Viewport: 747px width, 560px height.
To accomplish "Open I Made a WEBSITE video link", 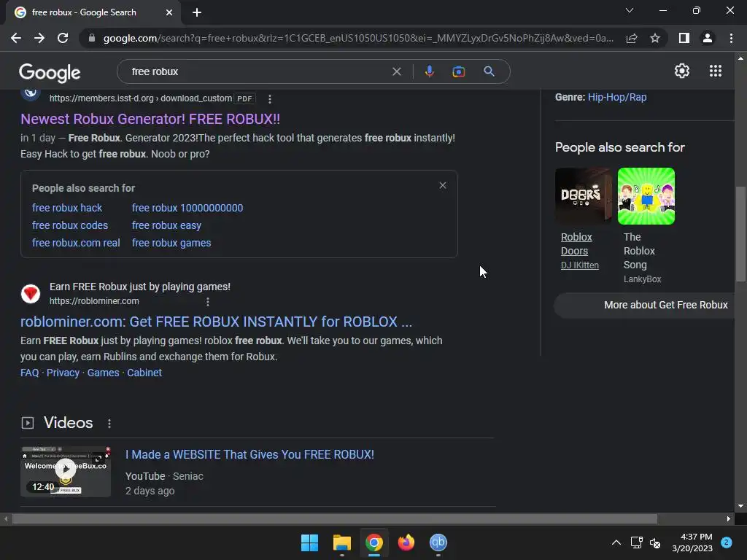I will [x=249, y=454].
